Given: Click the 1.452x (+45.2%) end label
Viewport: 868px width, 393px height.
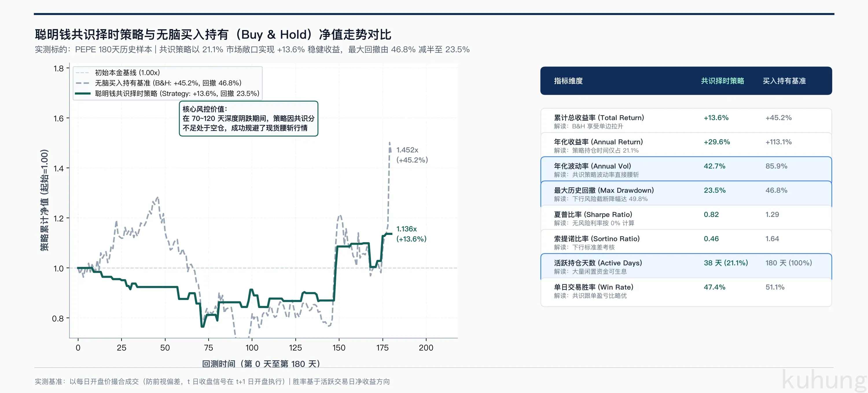Looking at the screenshot, I should point(412,155).
